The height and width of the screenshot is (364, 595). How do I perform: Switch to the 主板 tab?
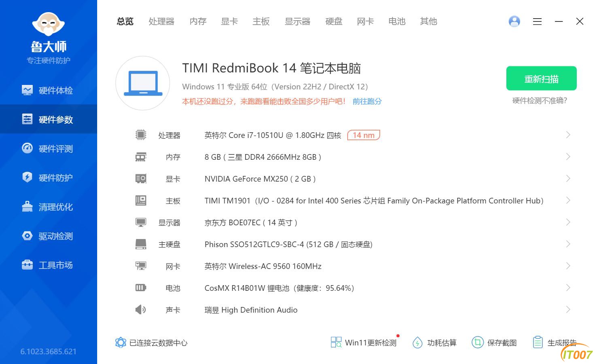pyautogui.click(x=261, y=21)
